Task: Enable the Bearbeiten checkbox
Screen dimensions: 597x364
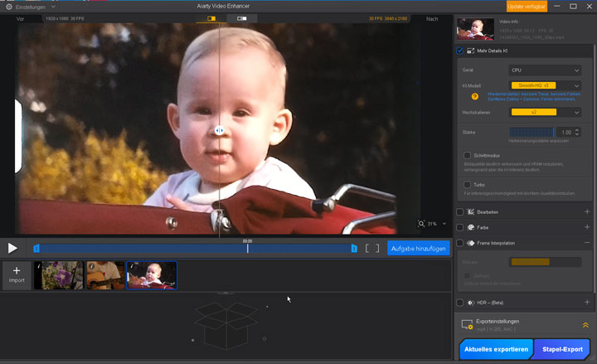Action: tap(460, 211)
